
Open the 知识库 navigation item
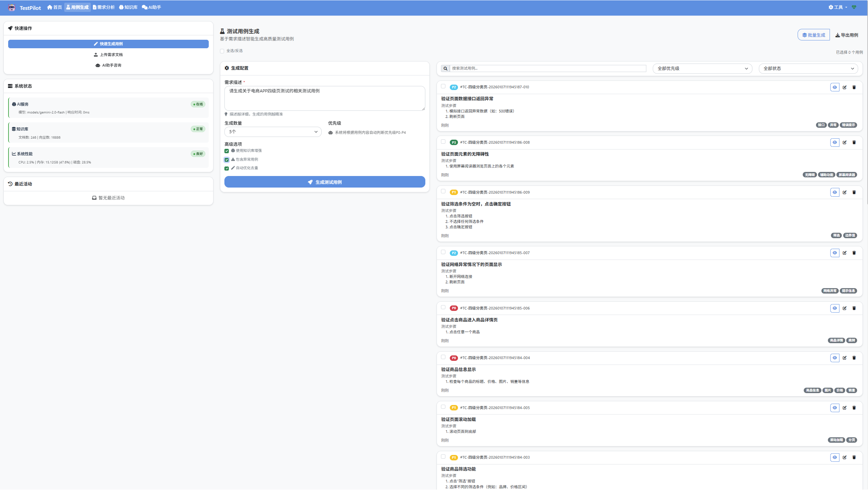[128, 7]
